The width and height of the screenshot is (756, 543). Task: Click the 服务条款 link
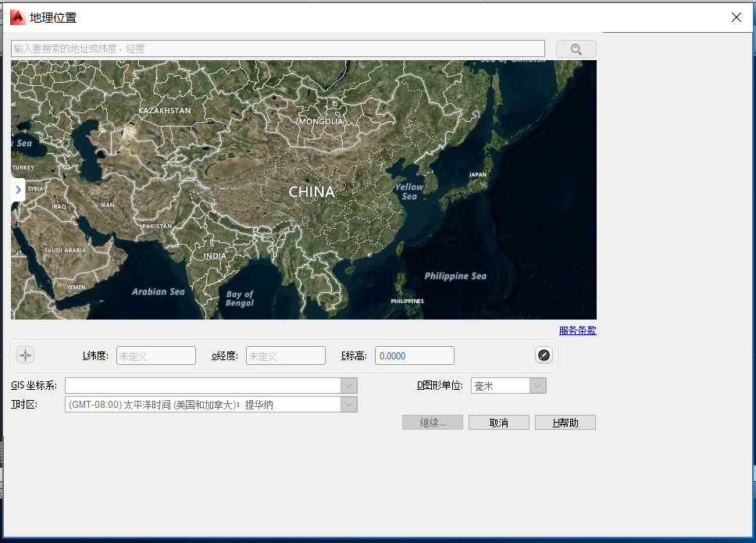click(x=578, y=330)
